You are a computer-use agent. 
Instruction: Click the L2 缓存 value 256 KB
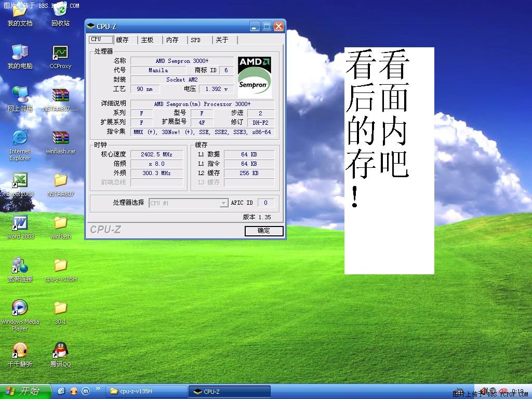tap(249, 173)
